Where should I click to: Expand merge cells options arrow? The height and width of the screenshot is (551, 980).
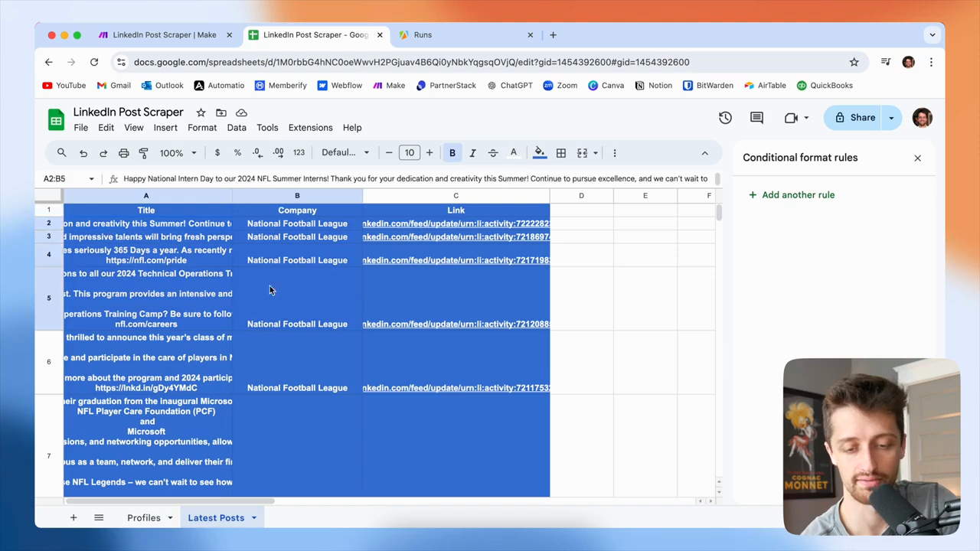point(595,153)
